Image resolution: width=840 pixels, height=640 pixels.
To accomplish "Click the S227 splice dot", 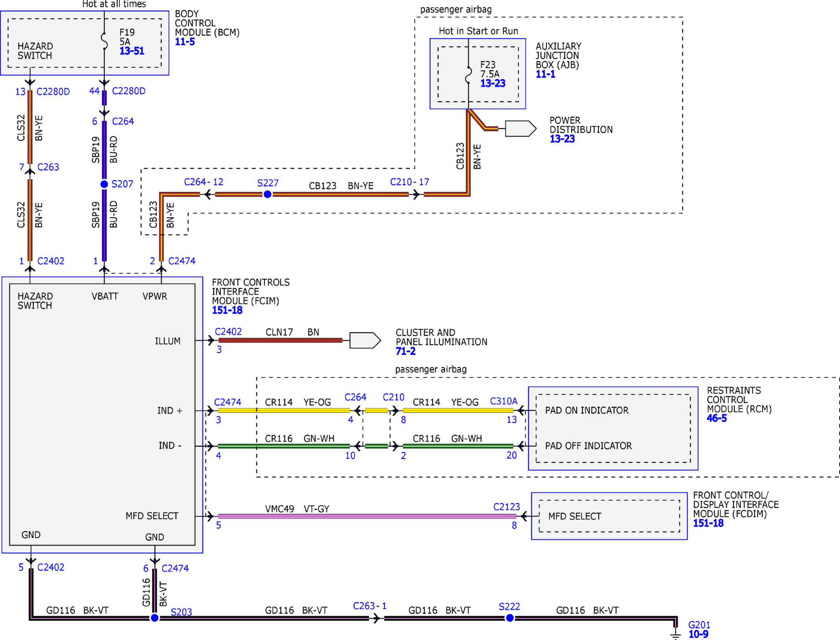I will [x=267, y=194].
